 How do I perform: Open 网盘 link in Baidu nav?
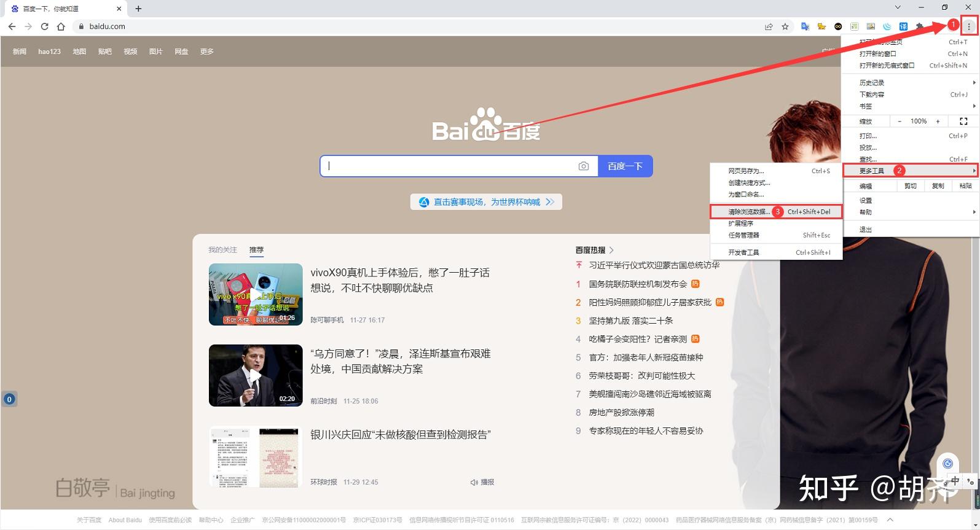coord(181,52)
